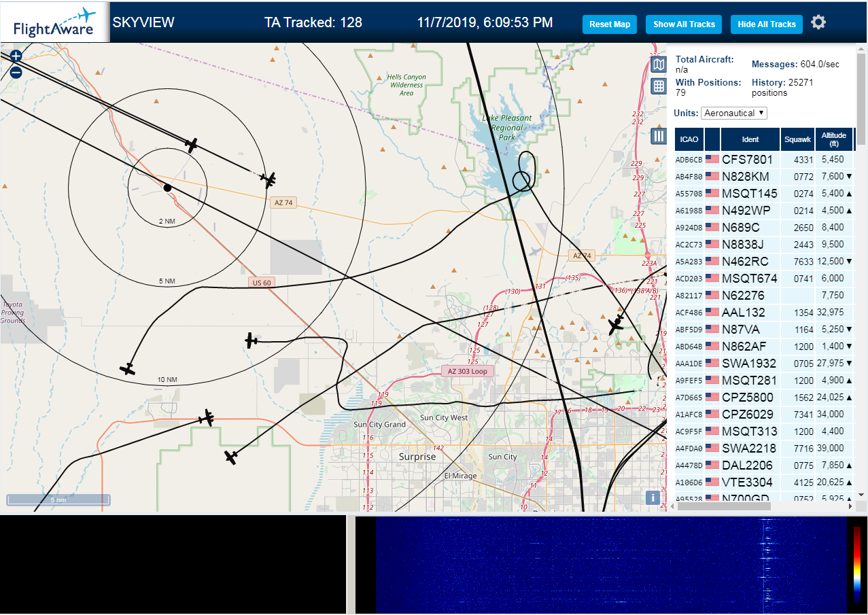The image size is (868, 615).
Task: Click the waterfall spectrum display
Action: (612, 565)
